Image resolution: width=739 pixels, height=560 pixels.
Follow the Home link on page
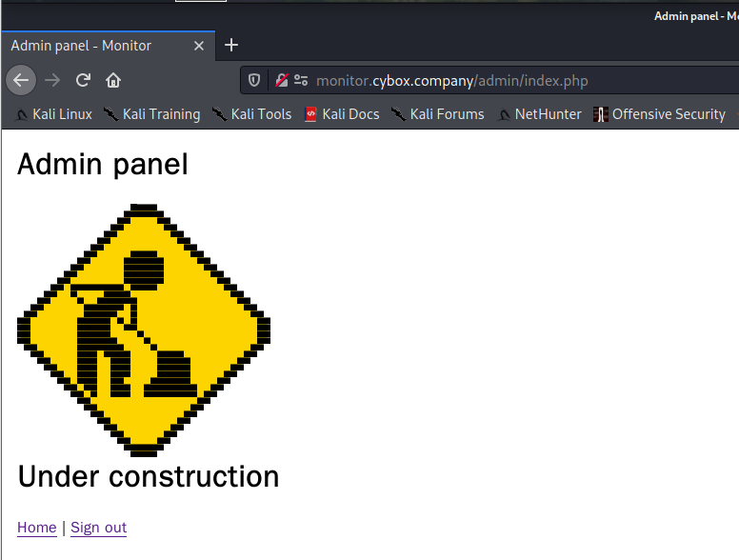pyautogui.click(x=37, y=527)
